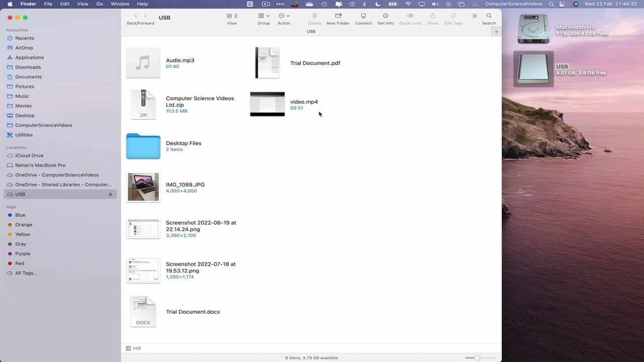This screenshot has width=644, height=362.
Task: Click the Edit Tags toolbar icon
Action: [x=453, y=16]
